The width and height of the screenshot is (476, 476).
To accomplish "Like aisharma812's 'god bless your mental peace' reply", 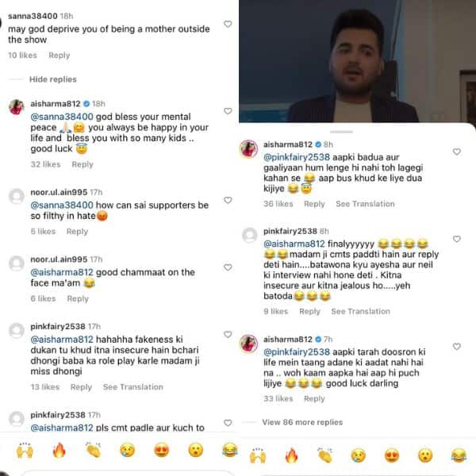I will click(228, 111).
